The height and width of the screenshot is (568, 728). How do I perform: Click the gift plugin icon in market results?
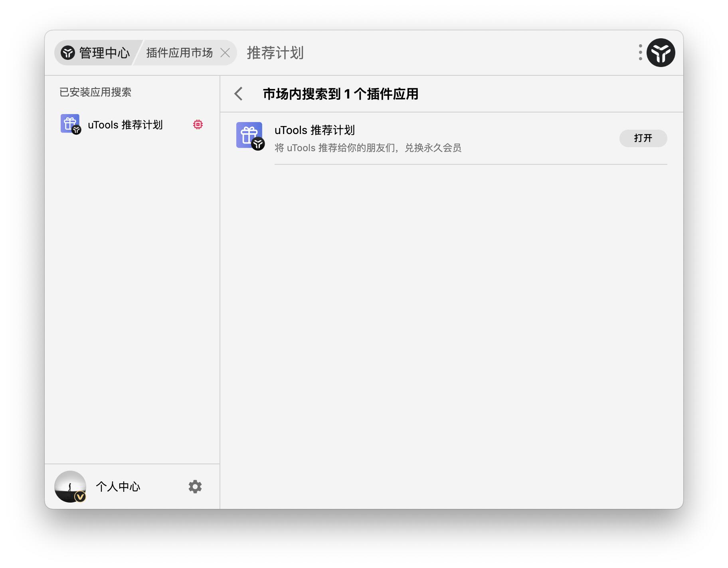(249, 136)
